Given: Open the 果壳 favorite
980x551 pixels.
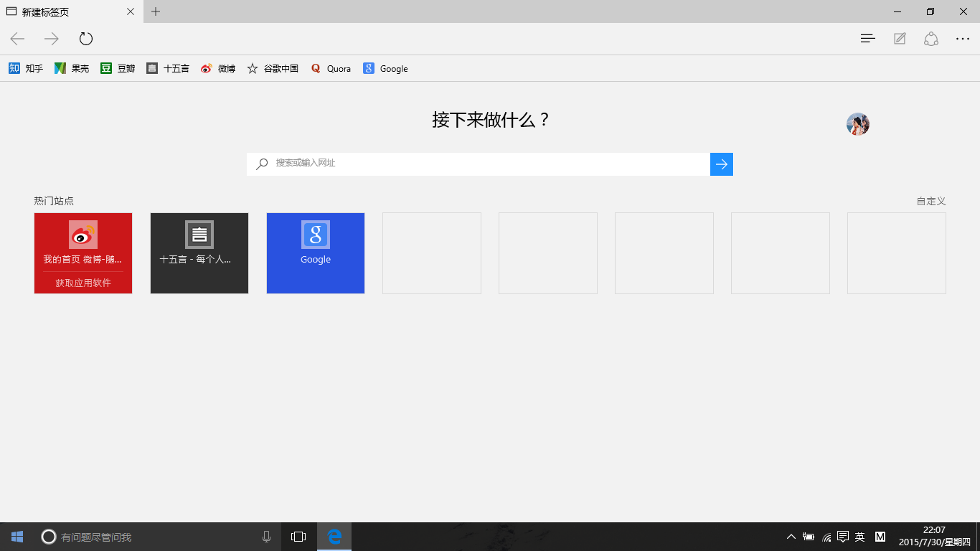Looking at the screenshot, I should [72, 69].
